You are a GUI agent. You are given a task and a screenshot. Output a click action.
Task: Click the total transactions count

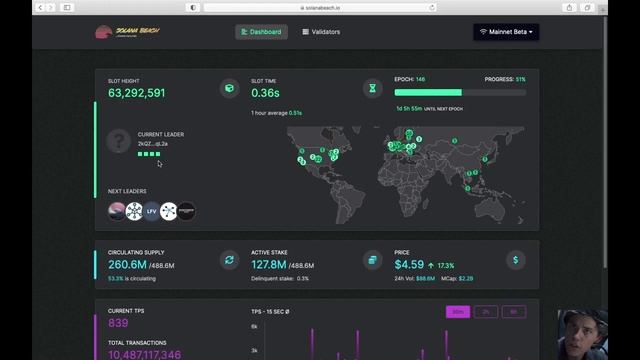pos(144,354)
